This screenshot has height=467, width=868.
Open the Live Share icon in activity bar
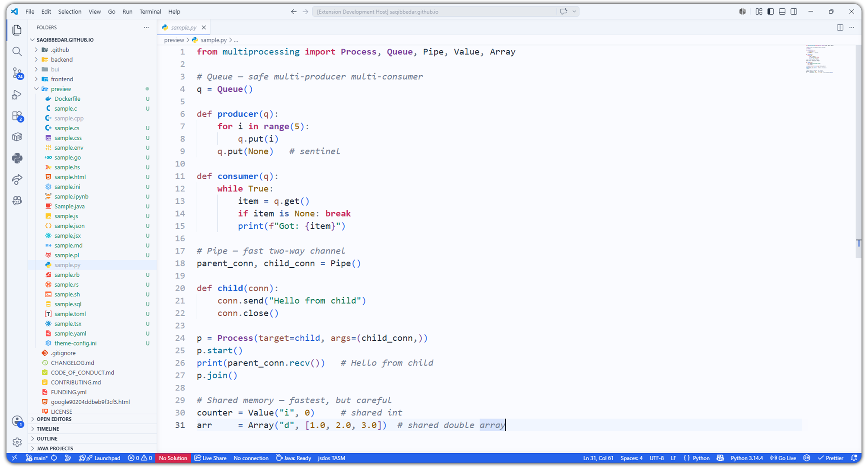pos(17,179)
